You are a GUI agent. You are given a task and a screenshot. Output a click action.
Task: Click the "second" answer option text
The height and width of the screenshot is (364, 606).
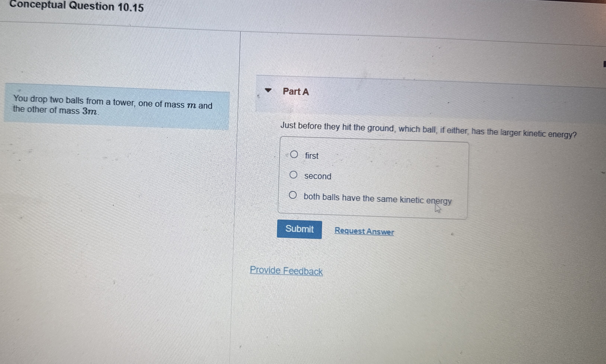318,176
